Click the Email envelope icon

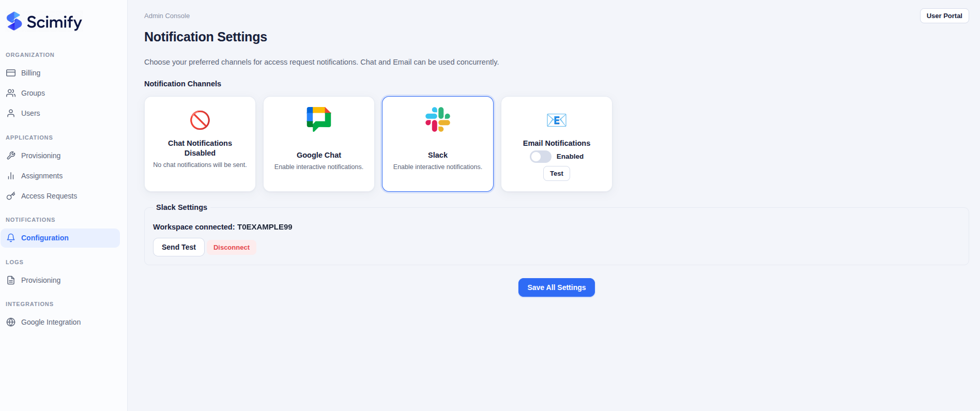557,120
